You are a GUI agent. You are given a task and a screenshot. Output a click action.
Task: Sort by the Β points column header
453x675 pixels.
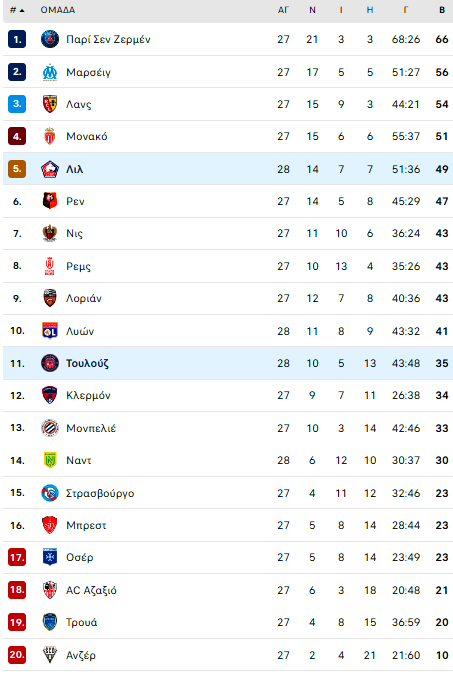[x=442, y=10]
